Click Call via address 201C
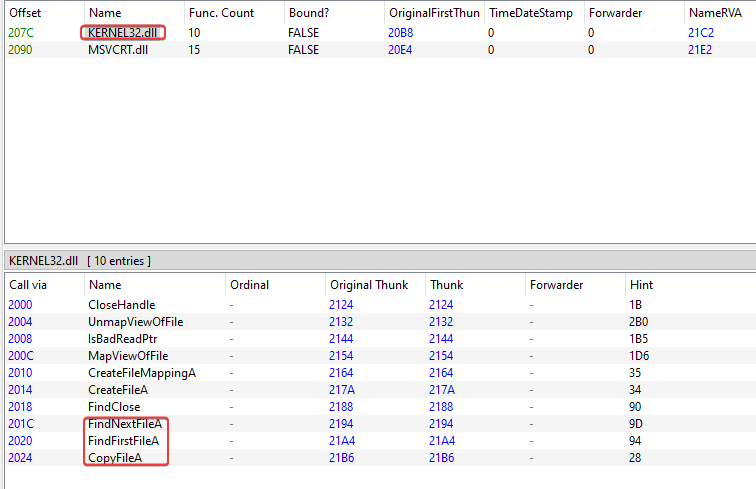Viewport: 756px width, 489px height. point(21,424)
